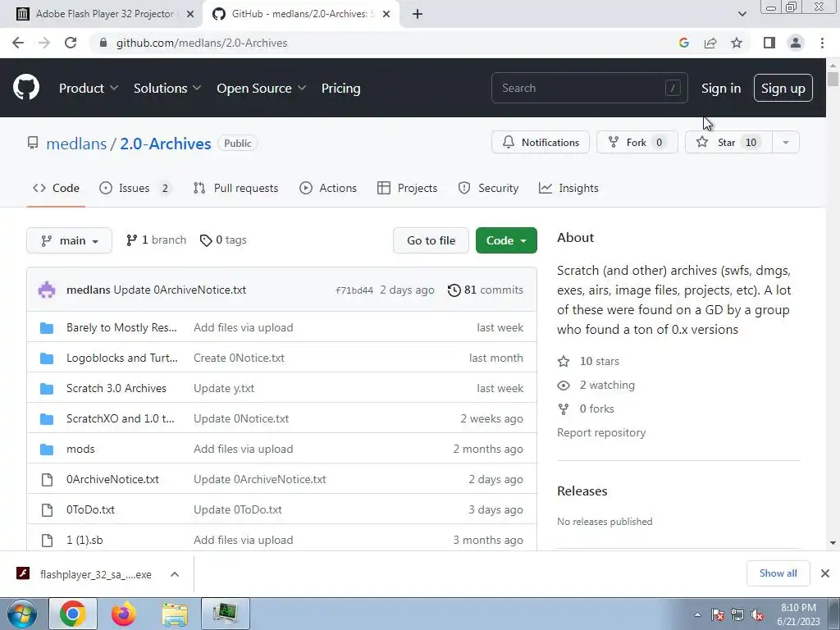
Task: Open the green Code dropdown
Action: click(506, 240)
